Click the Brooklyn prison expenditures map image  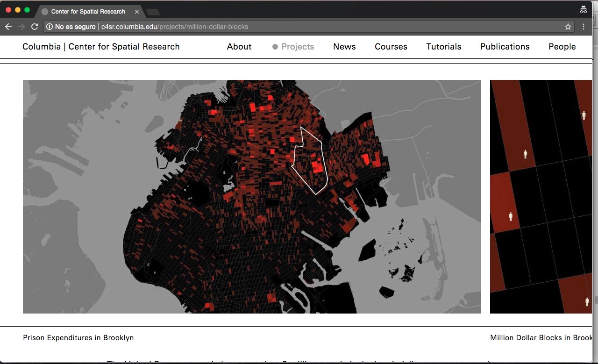click(x=252, y=197)
